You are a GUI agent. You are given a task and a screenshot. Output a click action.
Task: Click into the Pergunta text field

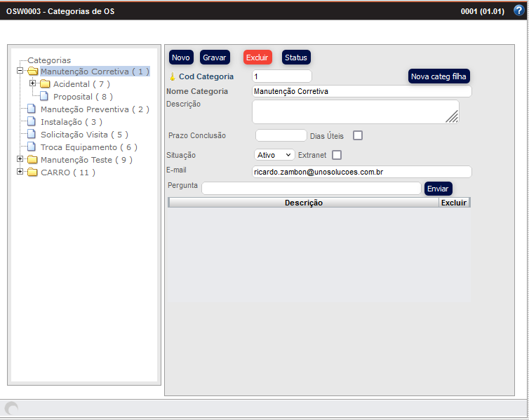[311, 188]
